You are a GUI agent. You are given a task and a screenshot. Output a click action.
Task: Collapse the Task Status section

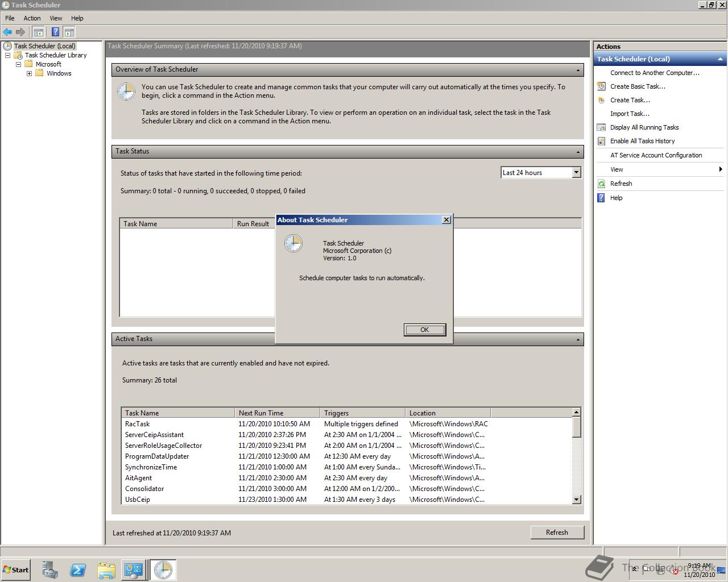[578, 152]
